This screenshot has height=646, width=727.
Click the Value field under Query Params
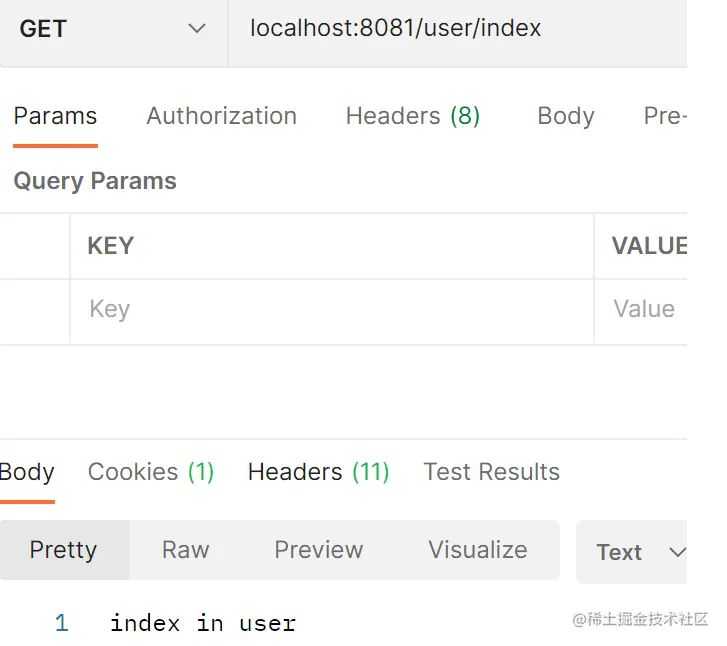point(644,309)
